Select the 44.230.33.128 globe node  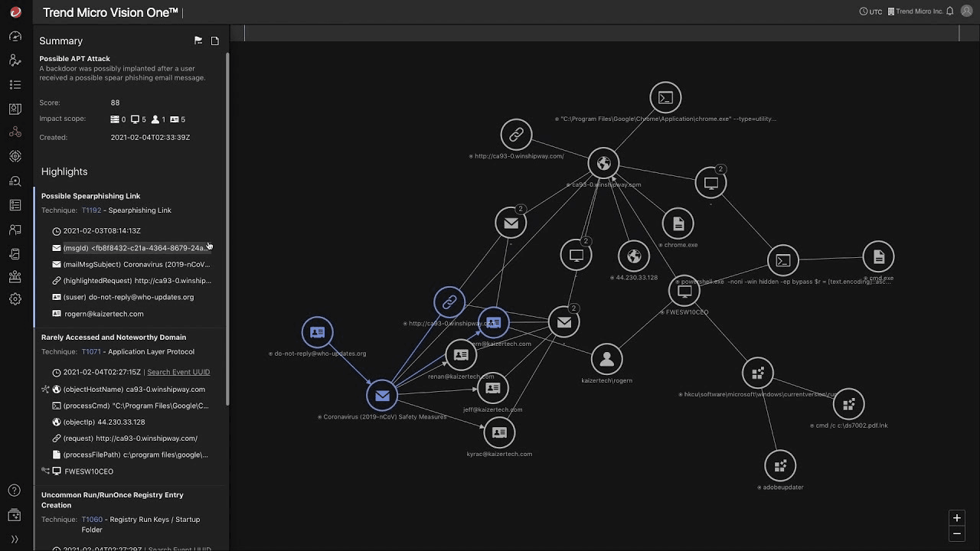pyautogui.click(x=634, y=256)
